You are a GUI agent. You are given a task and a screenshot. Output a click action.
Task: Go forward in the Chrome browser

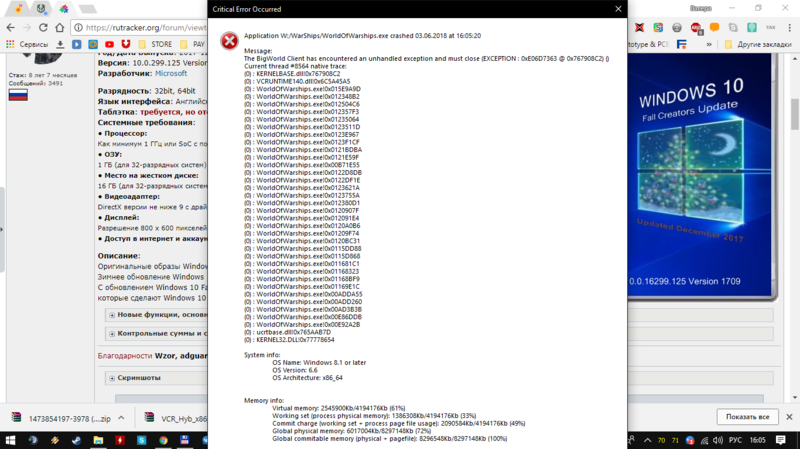pyautogui.click(x=27, y=28)
